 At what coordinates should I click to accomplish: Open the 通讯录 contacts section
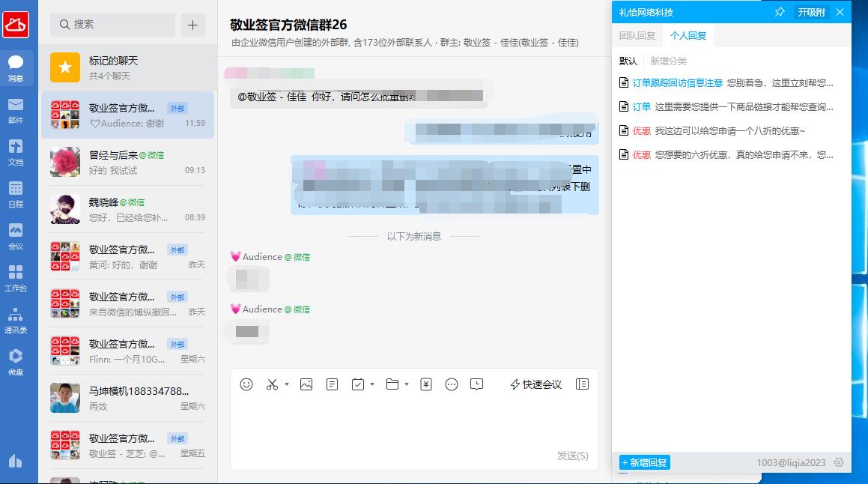(16, 319)
